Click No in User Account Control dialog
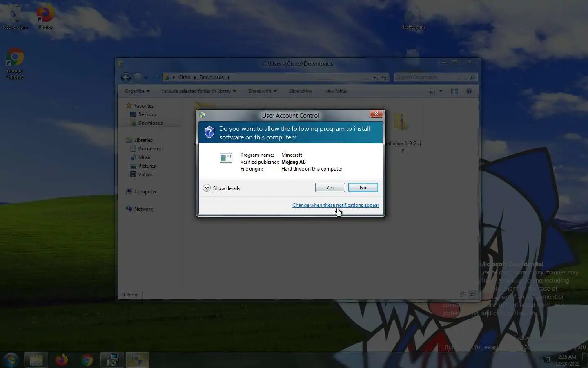 363,188
